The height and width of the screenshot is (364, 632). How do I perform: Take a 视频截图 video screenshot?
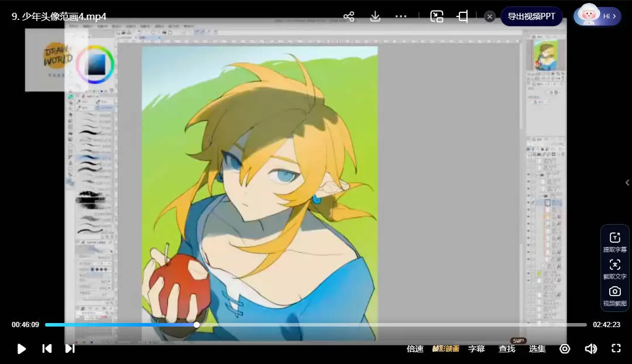point(614,296)
